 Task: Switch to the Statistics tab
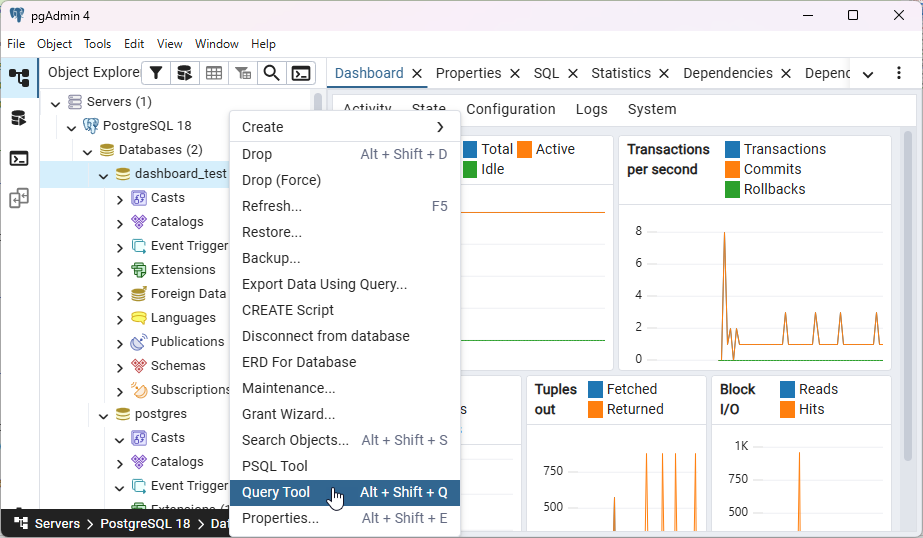click(620, 73)
